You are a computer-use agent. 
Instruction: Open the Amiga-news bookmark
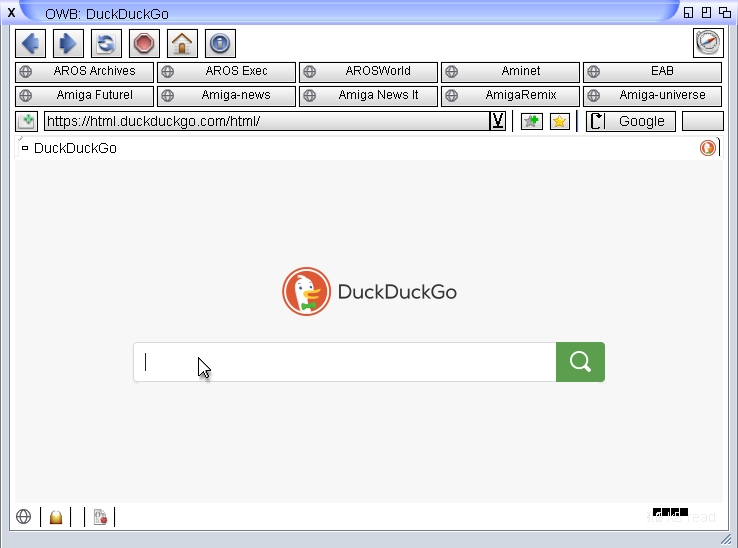coord(227,96)
